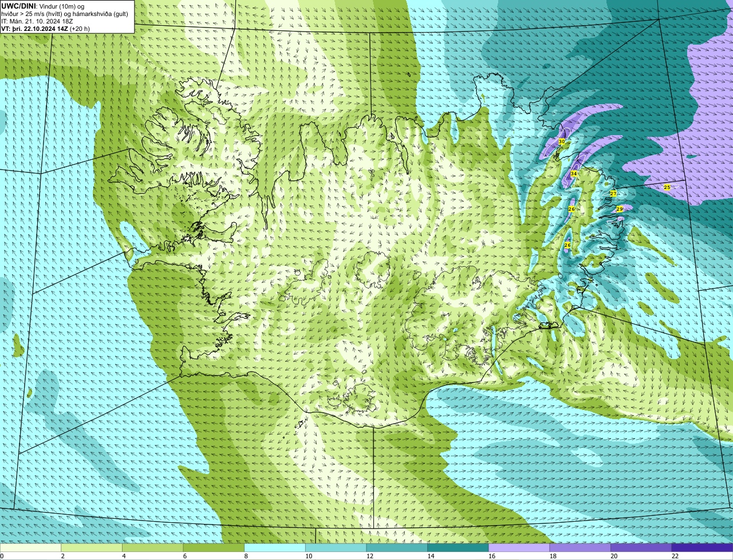
Task: Pick the 12–14 teal scale swatch
Action: pos(397,547)
